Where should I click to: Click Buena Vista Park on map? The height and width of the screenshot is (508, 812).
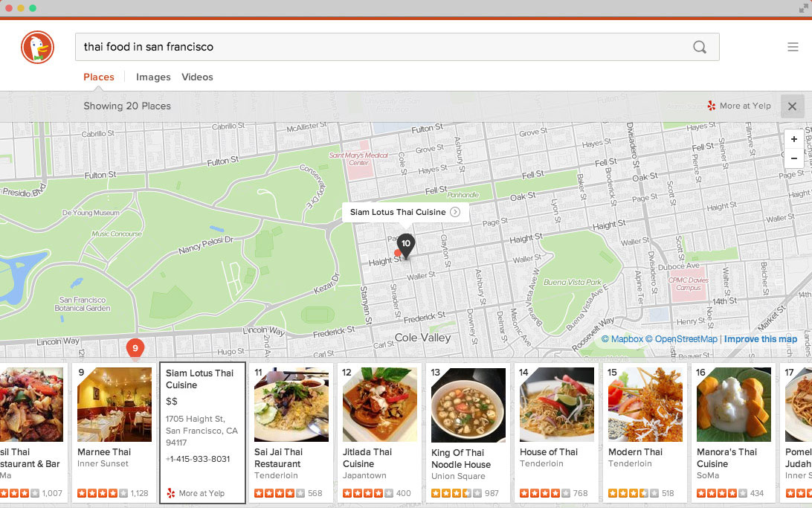pos(573,282)
